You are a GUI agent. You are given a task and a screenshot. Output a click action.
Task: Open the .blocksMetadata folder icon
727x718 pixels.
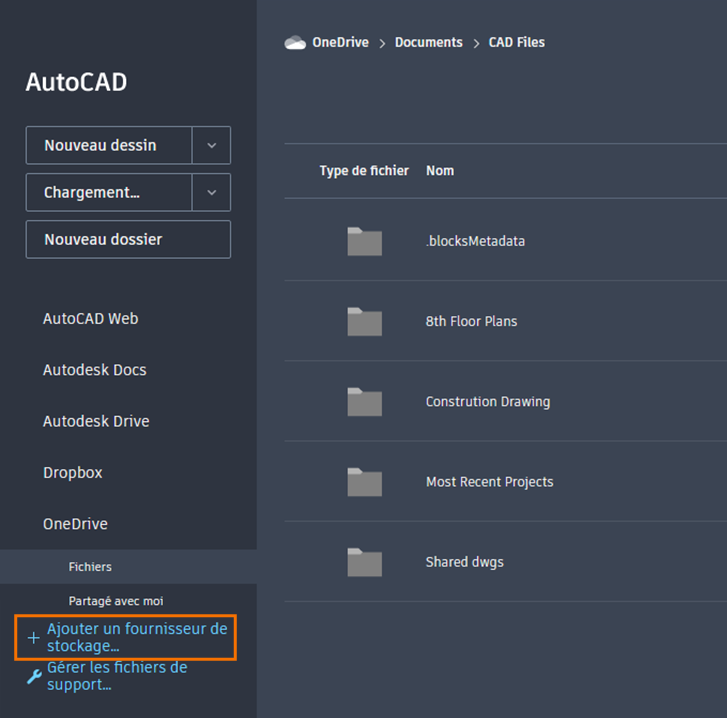point(364,241)
